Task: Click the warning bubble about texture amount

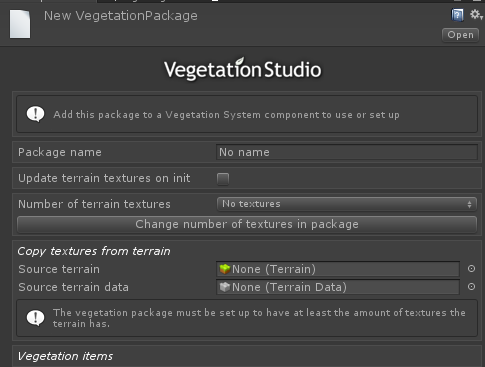Action: click(x=35, y=318)
